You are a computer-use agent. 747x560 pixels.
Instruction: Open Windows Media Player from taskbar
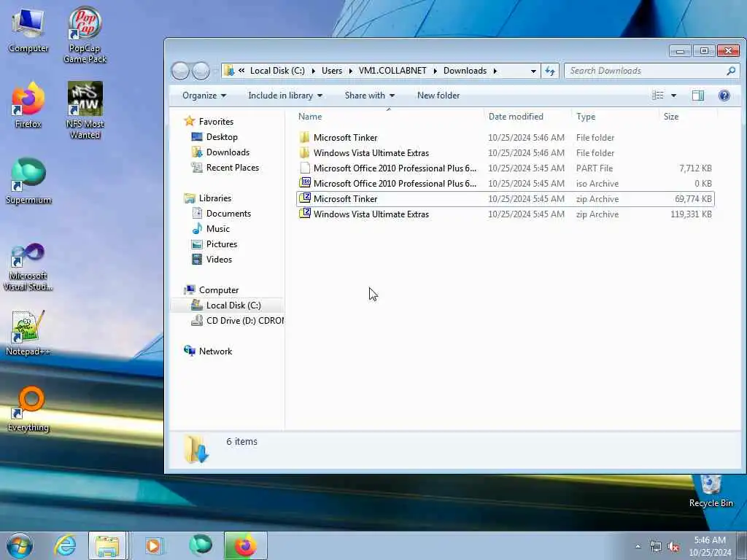[x=153, y=545]
